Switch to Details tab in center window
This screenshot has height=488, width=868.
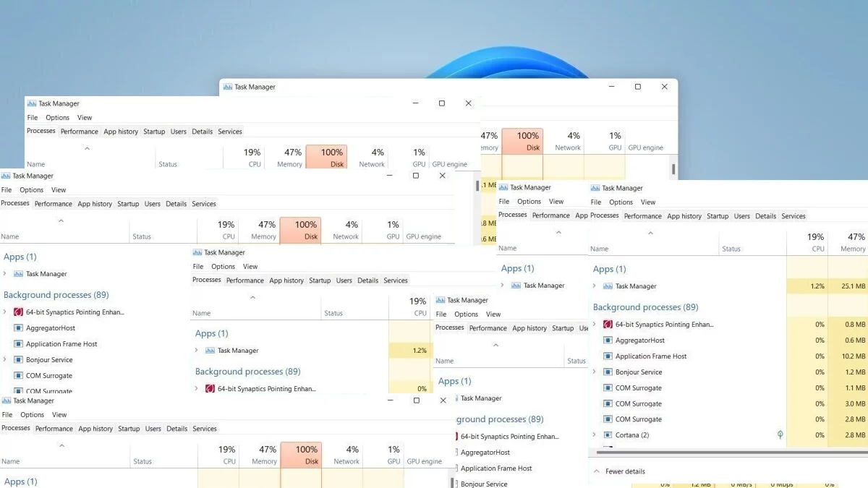(368, 281)
